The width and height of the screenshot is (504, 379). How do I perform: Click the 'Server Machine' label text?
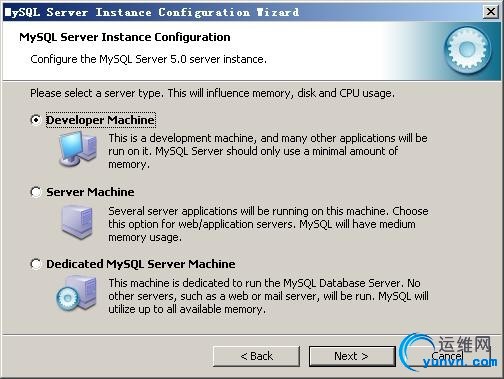[x=90, y=192]
